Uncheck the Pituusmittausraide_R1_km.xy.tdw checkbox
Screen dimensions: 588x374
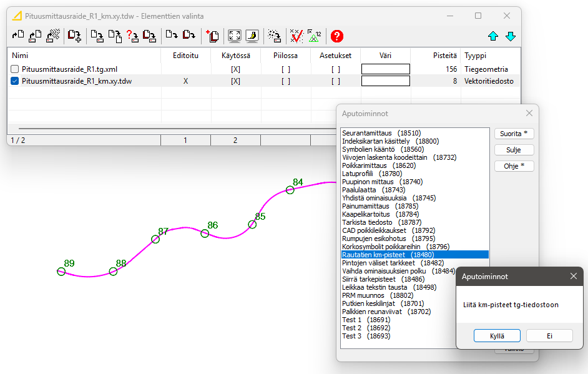pyautogui.click(x=15, y=81)
